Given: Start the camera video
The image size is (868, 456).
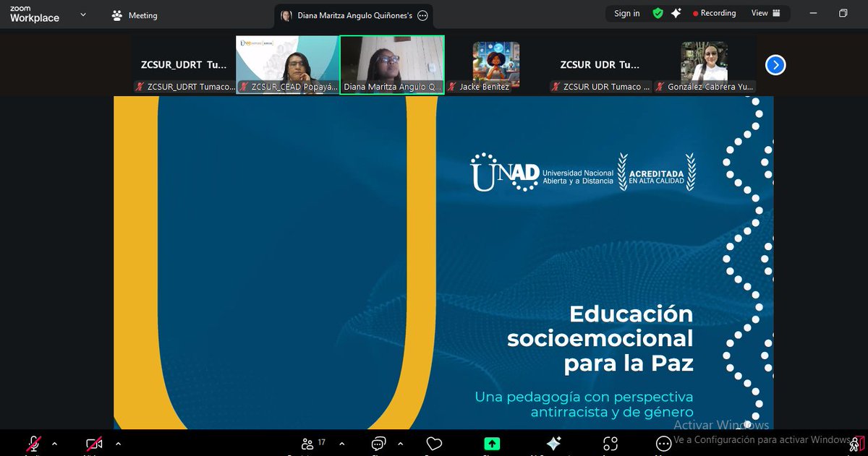Looking at the screenshot, I should [x=94, y=442].
